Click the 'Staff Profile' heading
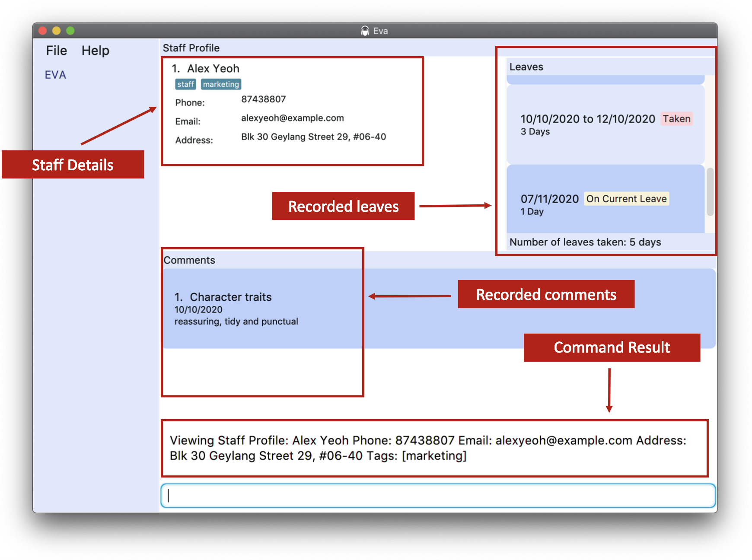This screenshot has width=752, height=560. (191, 48)
